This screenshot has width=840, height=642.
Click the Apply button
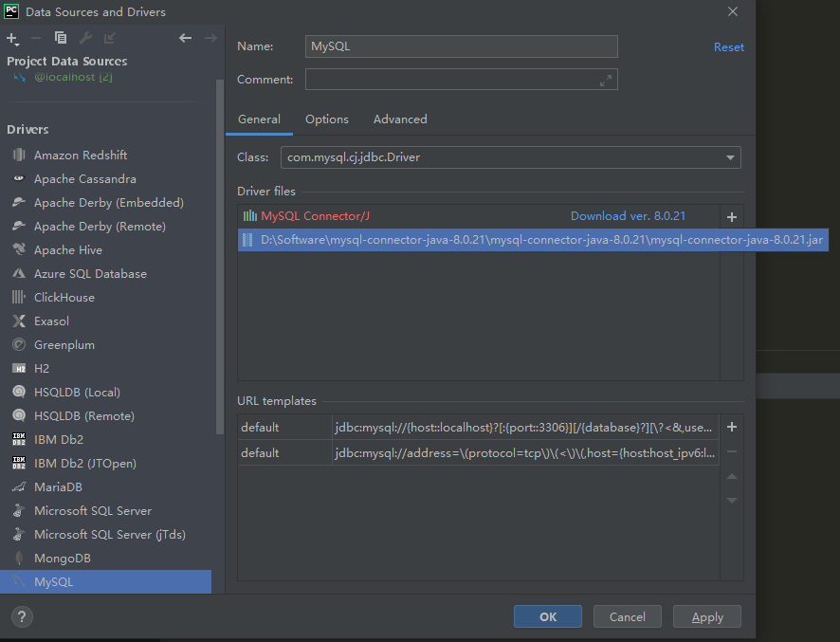(x=706, y=616)
